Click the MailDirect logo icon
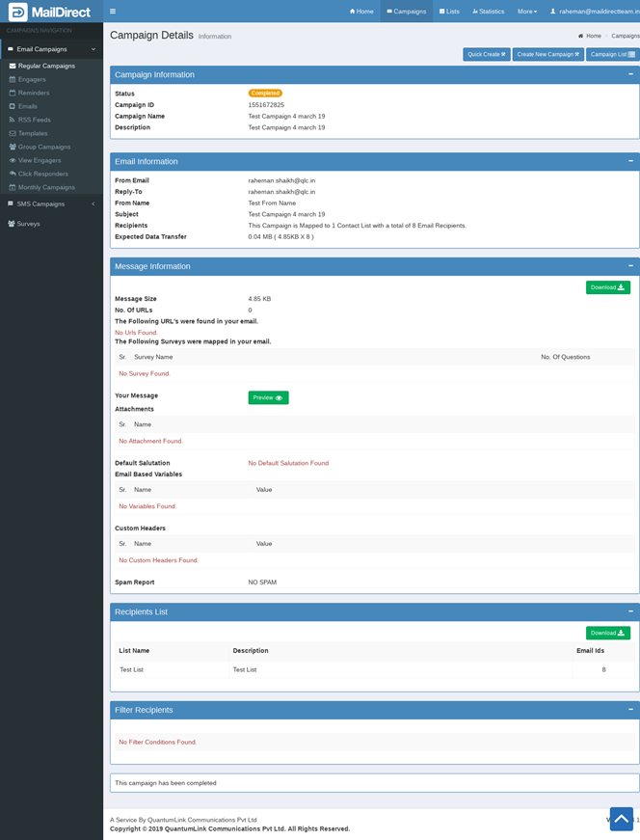 pyautogui.click(x=17, y=12)
